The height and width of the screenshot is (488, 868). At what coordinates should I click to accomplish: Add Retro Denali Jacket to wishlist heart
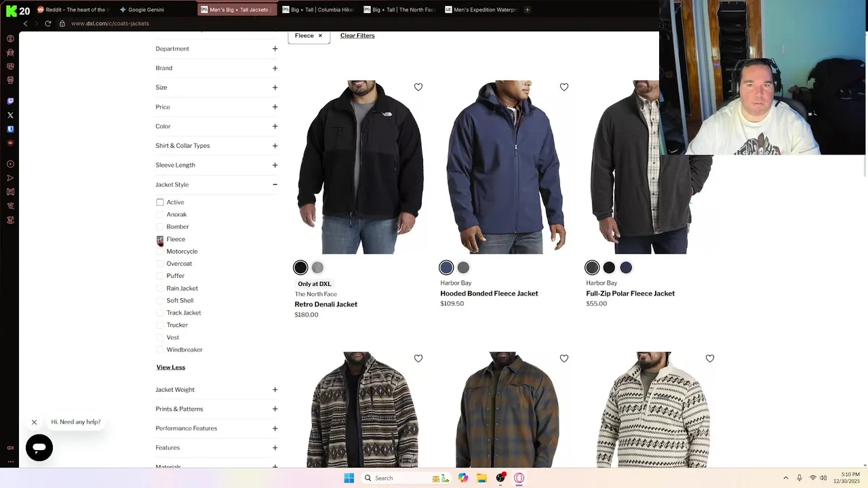point(418,87)
